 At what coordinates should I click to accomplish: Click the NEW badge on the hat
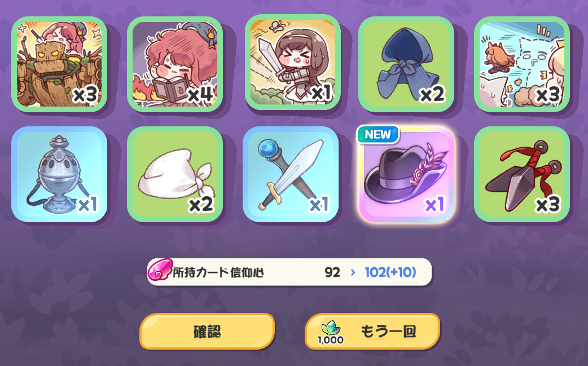(378, 134)
